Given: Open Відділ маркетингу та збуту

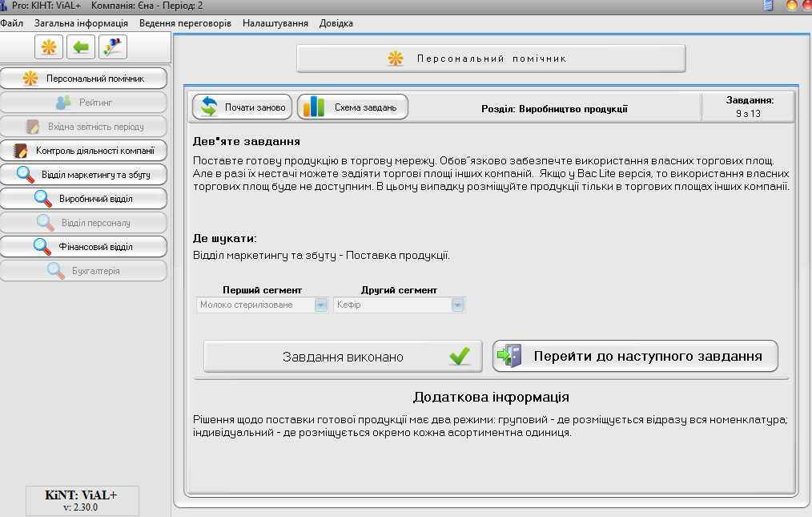Looking at the screenshot, I should coord(83,174).
